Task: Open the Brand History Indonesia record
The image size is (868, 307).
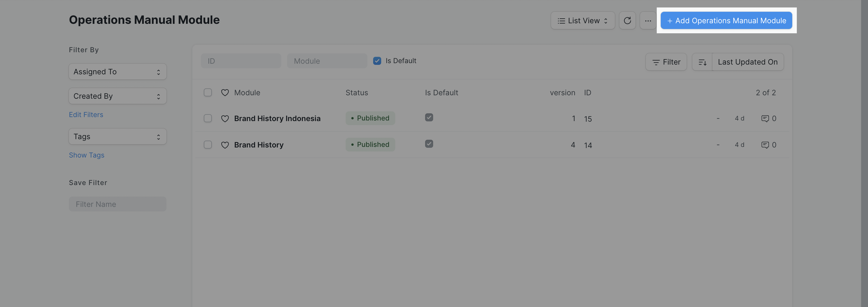Action: (x=277, y=118)
